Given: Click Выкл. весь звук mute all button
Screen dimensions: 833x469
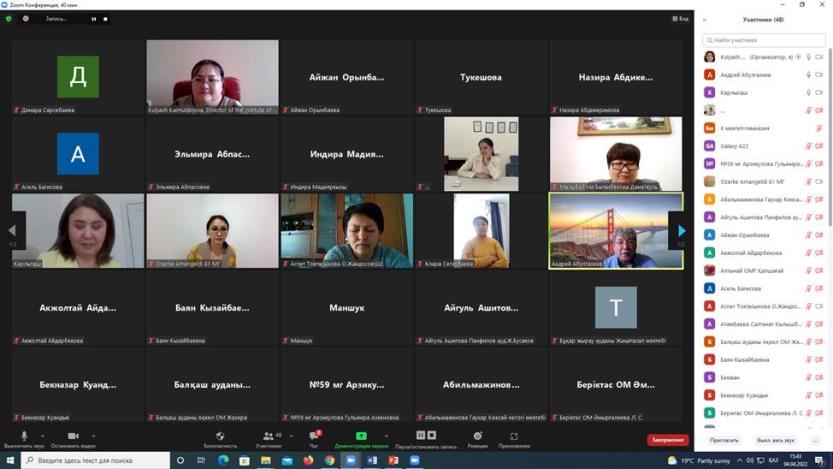Looking at the screenshot, I should 776,440.
